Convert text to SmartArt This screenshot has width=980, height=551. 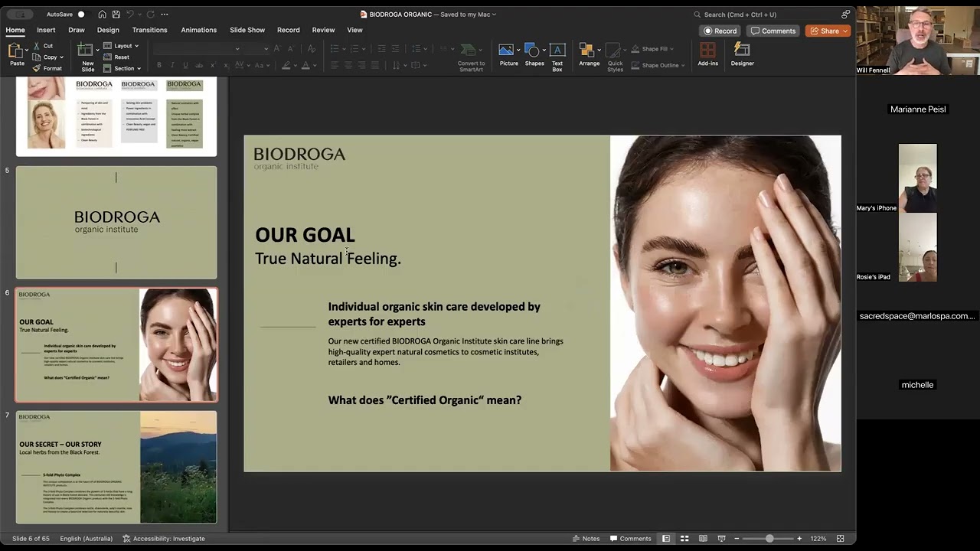point(471,57)
